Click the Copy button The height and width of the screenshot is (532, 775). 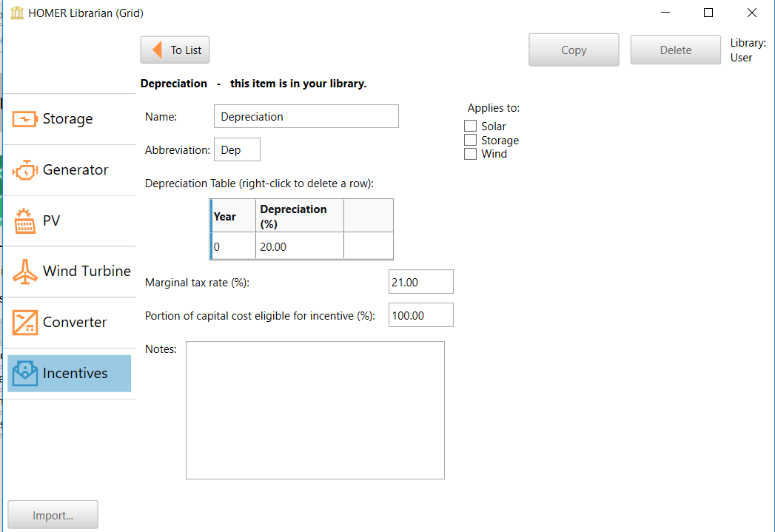click(x=573, y=50)
